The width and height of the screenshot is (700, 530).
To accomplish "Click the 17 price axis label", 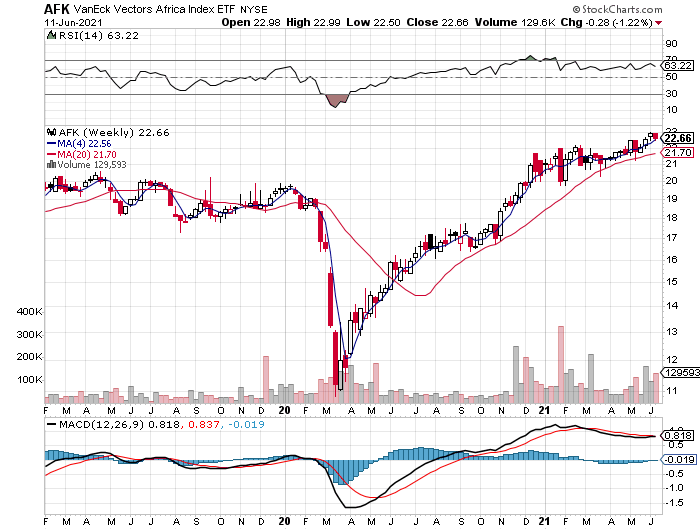I will pos(671,237).
